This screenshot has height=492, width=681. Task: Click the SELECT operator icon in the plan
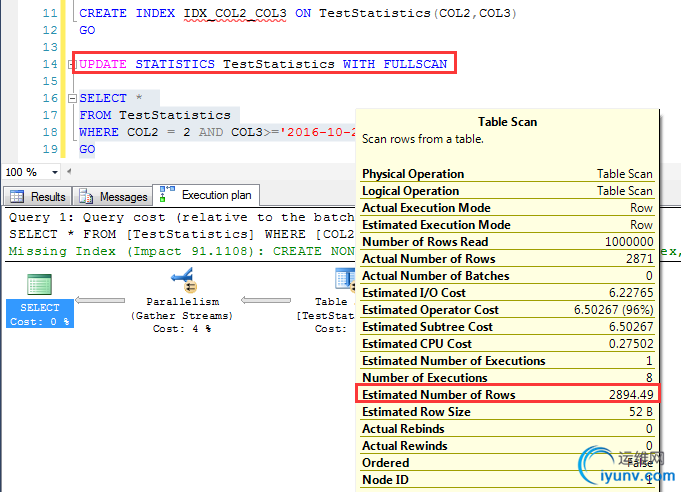(x=40, y=285)
